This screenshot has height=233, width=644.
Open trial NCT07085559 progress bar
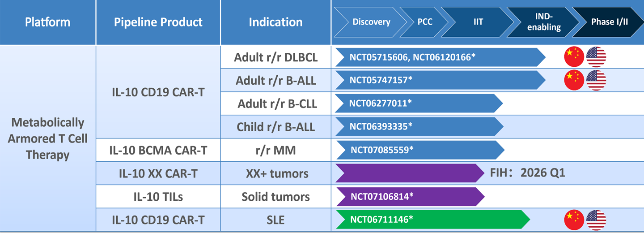(419, 150)
